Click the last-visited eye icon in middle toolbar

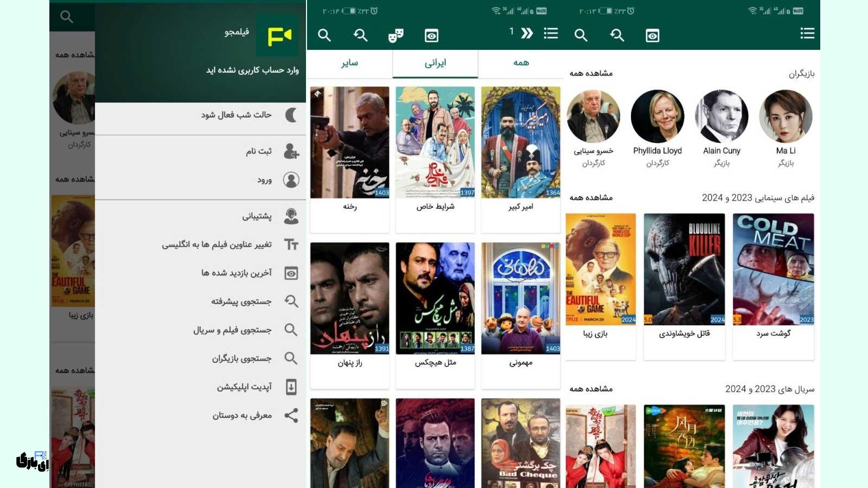(x=431, y=36)
